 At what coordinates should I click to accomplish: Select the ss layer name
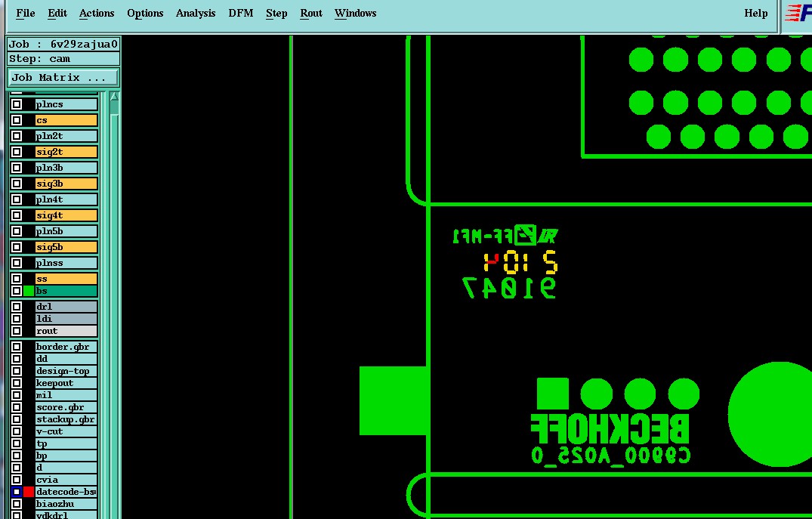pyautogui.click(x=66, y=279)
